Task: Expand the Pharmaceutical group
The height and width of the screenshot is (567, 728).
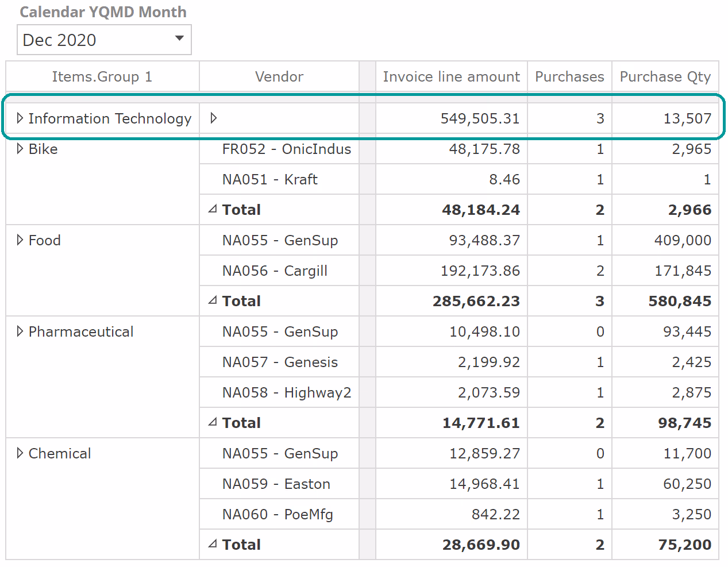Action: coord(20,331)
